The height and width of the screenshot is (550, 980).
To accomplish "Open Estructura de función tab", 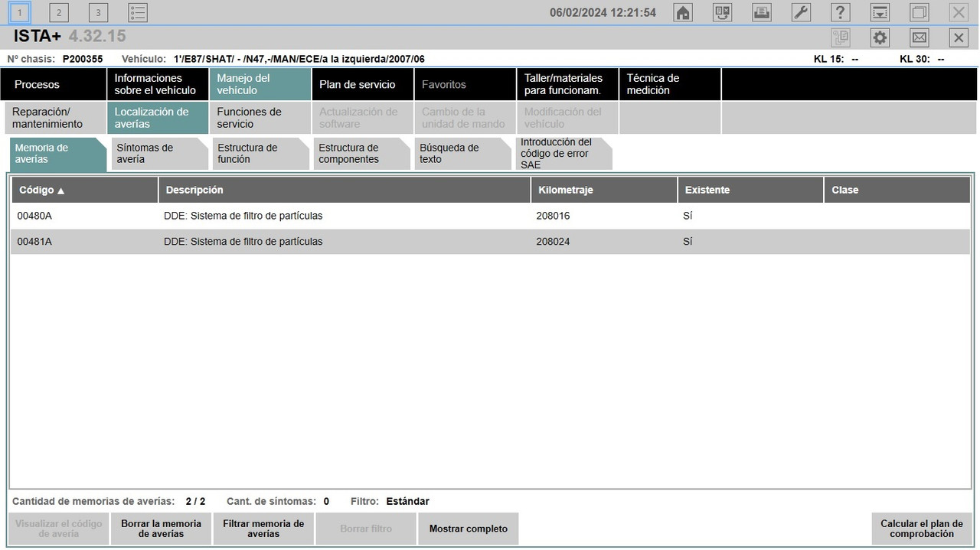I will tap(260, 154).
